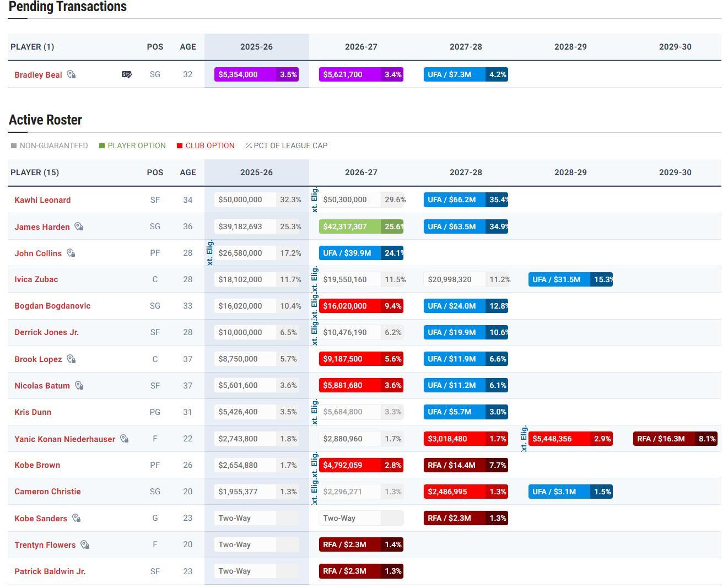Click the tag-lock icon next to Brook Lopez
Screen dimensions: 728x588
(71, 359)
